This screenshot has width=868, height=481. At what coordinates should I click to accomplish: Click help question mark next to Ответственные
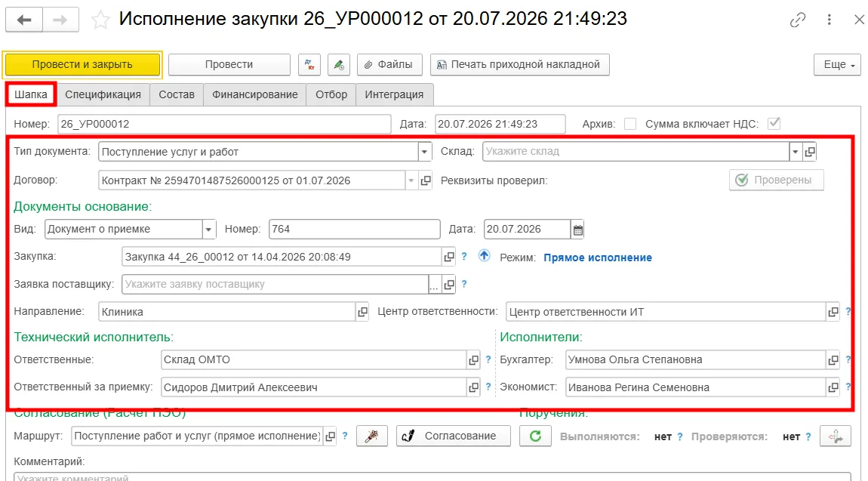click(x=488, y=359)
